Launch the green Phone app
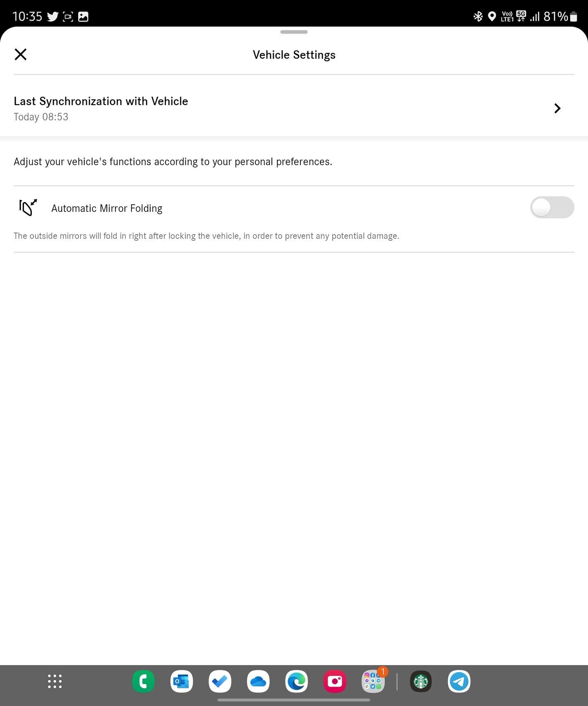Viewport: 588px width, 706px height. [x=143, y=681]
